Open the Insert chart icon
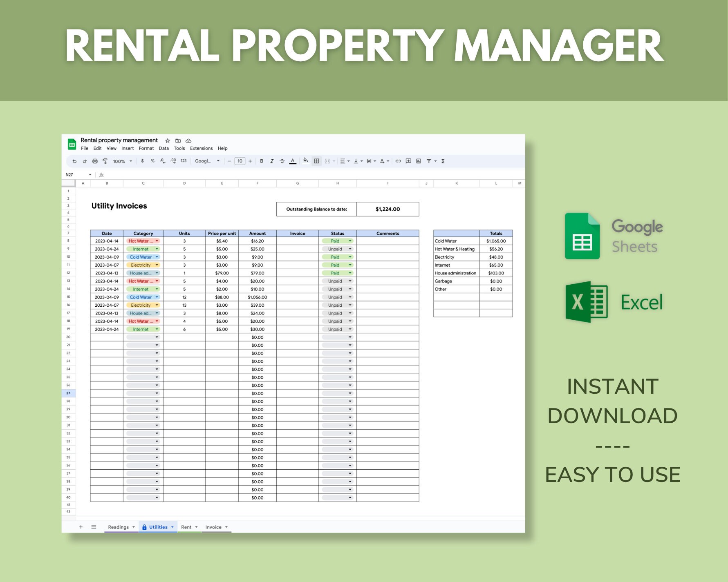The width and height of the screenshot is (728, 582). click(x=419, y=161)
